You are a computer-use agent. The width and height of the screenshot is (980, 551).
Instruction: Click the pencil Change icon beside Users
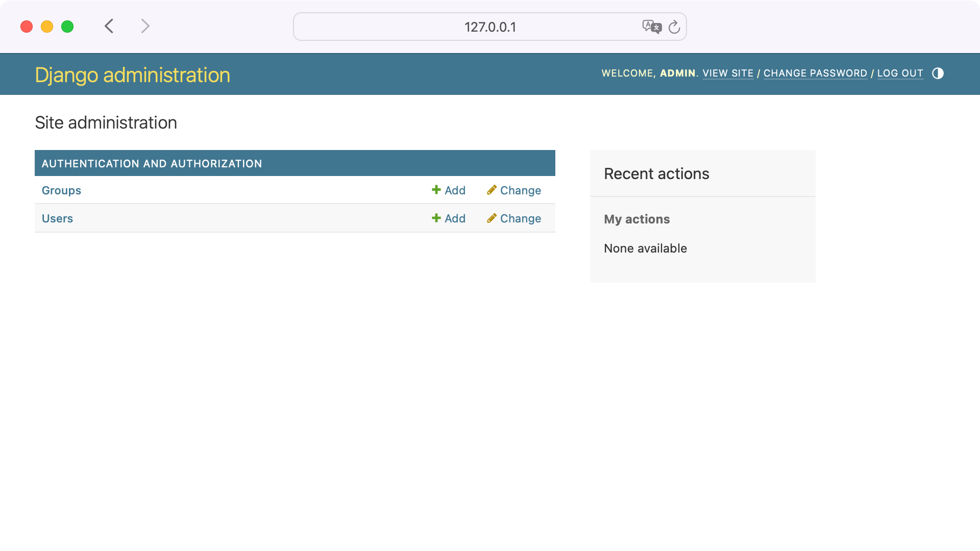pyautogui.click(x=492, y=218)
